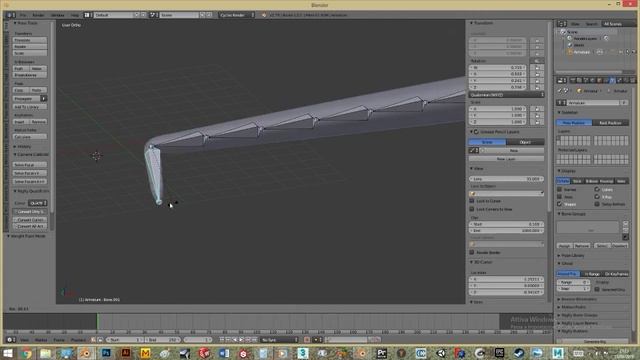Screen dimensions: 640x360
Task: Adjust the Clip Start value field
Action: pyautogui.click(x=506, y=224)
